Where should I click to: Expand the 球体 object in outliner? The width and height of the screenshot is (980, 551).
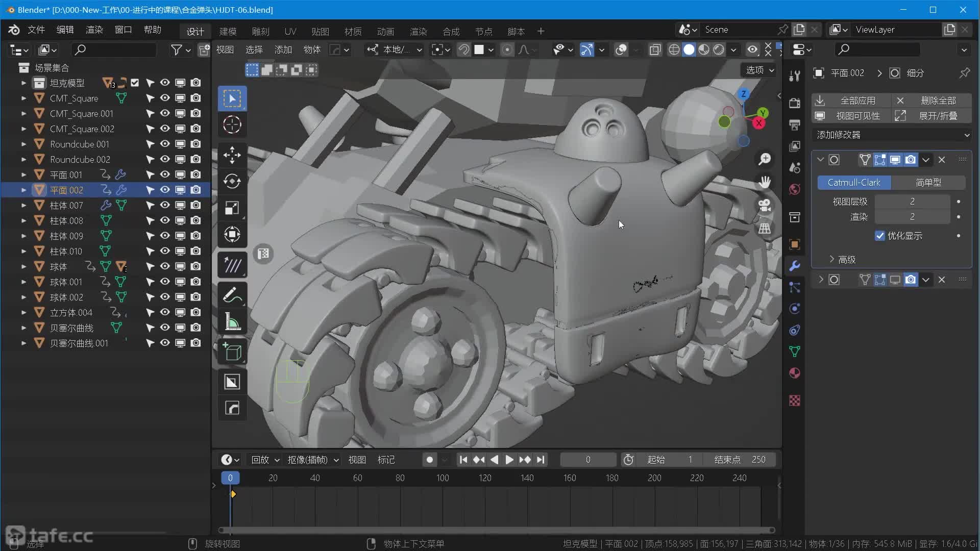23,266
